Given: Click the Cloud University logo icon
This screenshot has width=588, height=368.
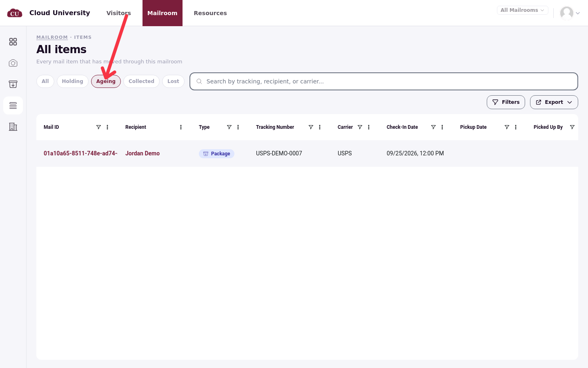Looking at the screenshot, I should coord(15,13).
